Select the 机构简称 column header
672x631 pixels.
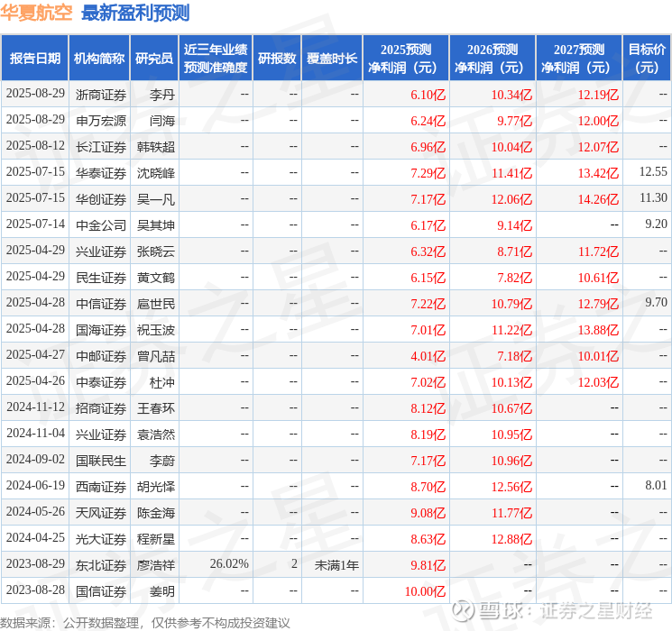pyautogui.click(x=99, y=59)
